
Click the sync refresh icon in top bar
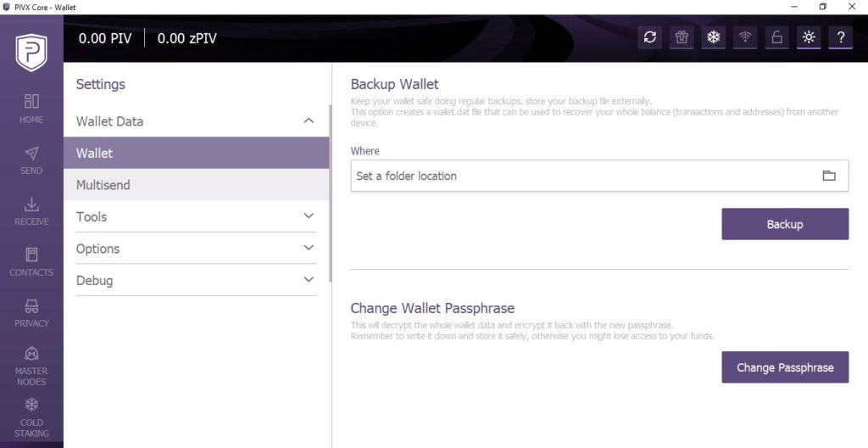pyautogui.click(x=650, y=37)
